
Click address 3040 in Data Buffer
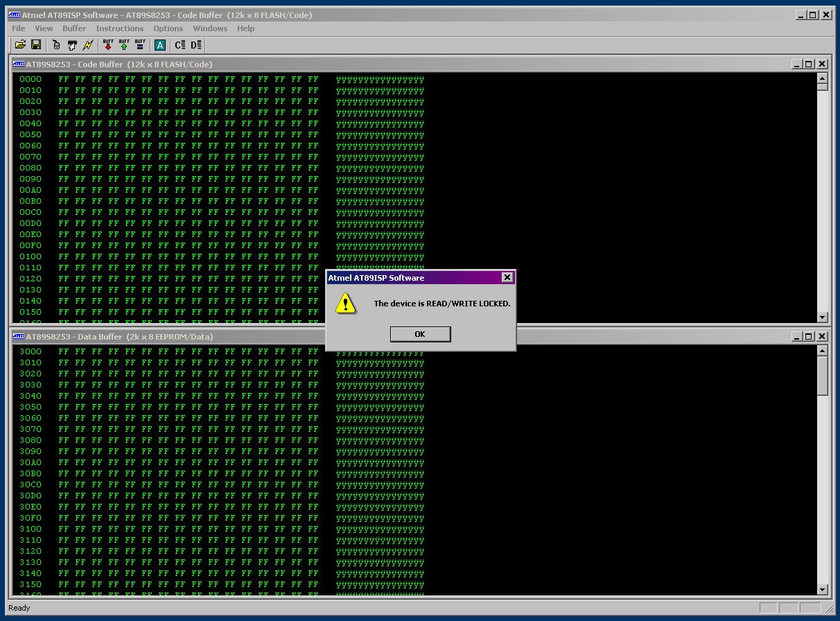(x=30, y=396)
